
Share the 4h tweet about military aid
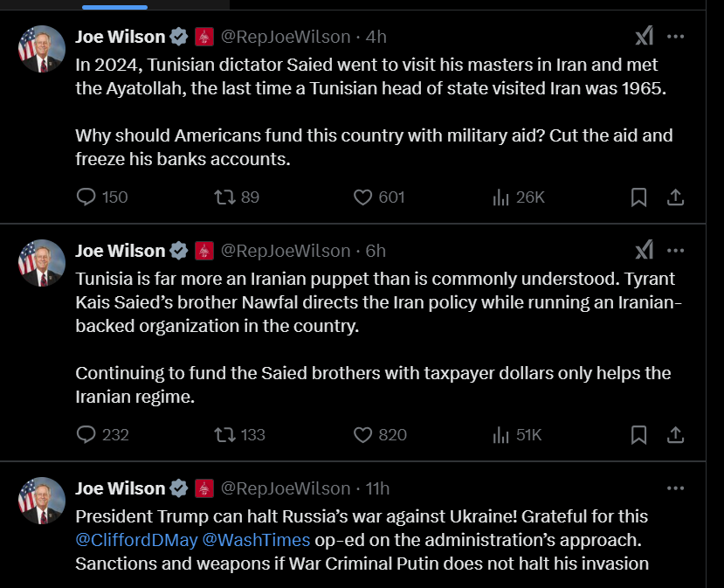click(675, 197)
